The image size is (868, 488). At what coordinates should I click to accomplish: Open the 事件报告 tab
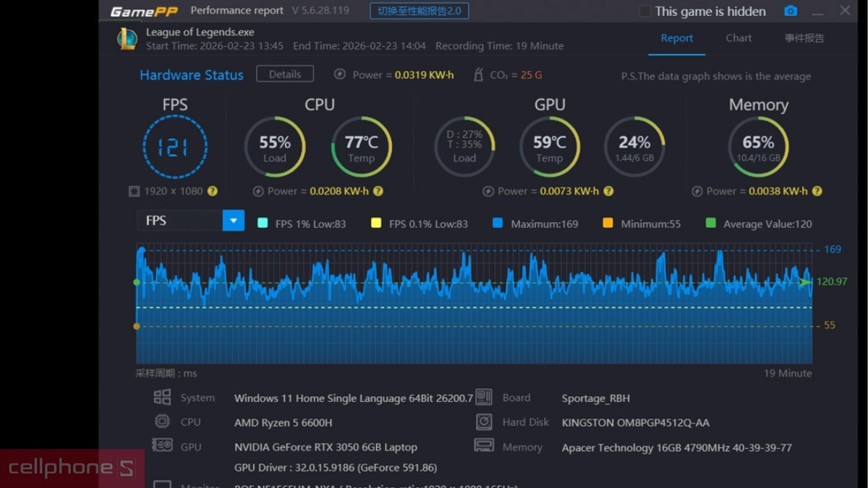pyautogui.click(x=804, y=38)
